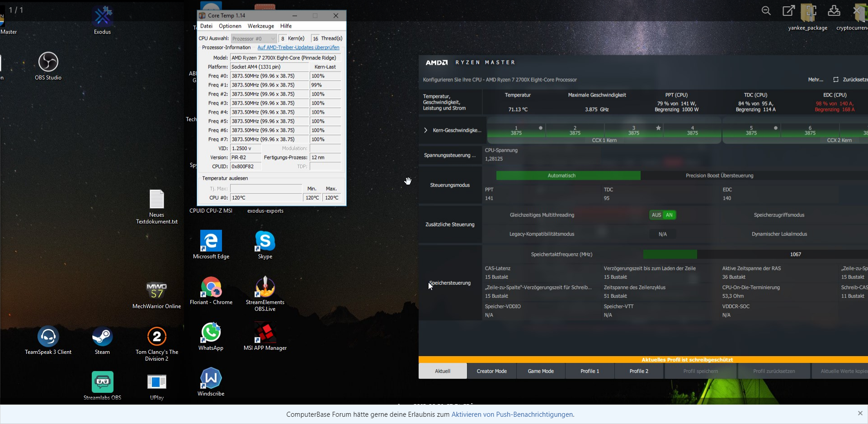Open OBS Studio desktop icon
The image size is (868, 424).
(48, 66)
